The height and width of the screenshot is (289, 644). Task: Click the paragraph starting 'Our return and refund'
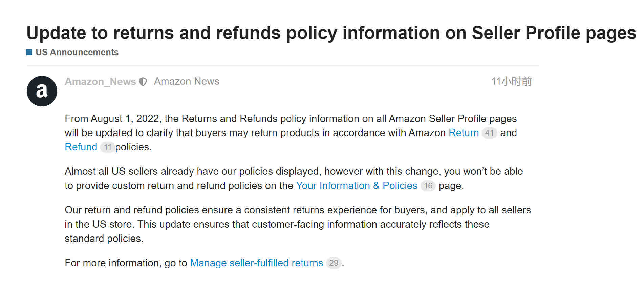tap(298, 224)
